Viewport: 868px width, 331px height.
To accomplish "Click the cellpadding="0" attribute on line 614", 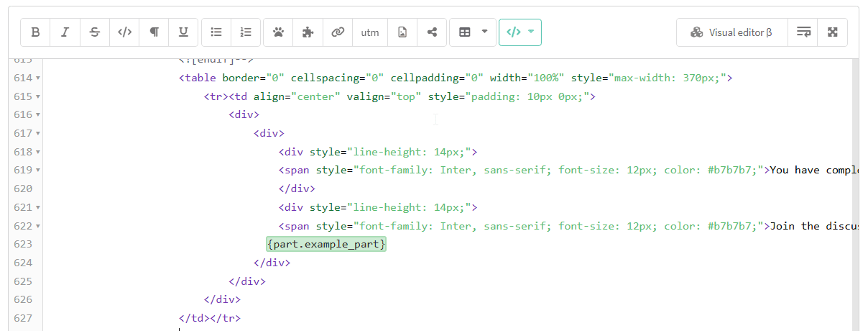I will point(438,78).
